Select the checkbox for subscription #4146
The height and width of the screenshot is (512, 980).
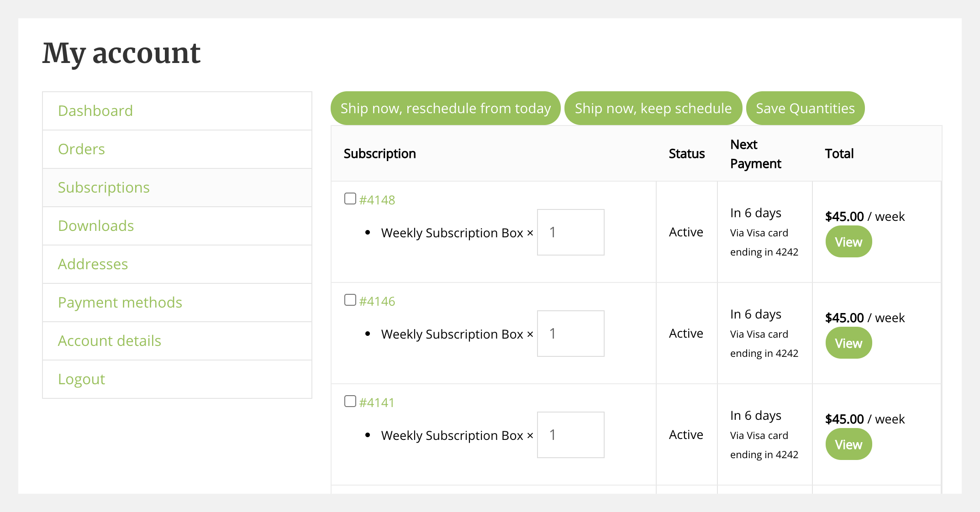[x=350, y=299]
